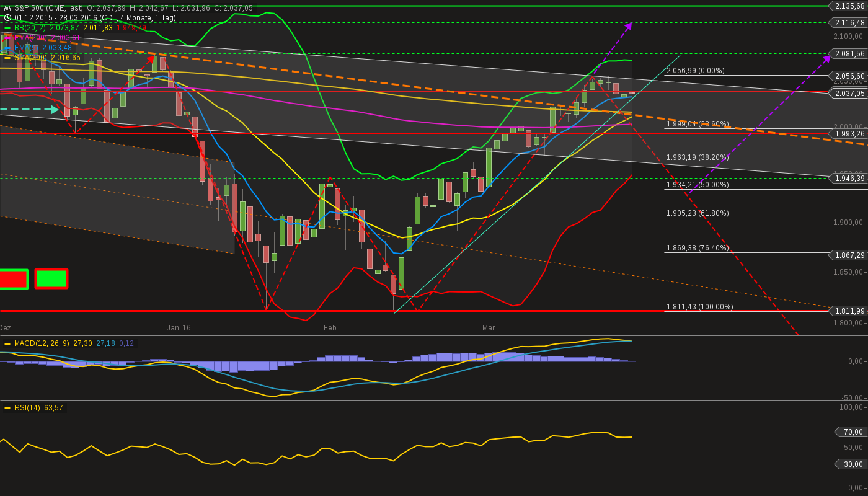Click the Feb time axis label

[x=330, y=328]
